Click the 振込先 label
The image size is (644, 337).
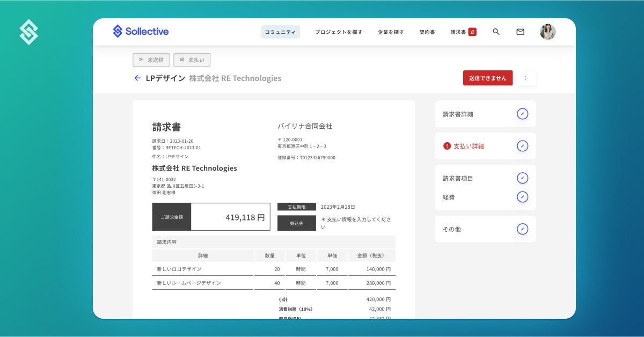pos(297,223)
